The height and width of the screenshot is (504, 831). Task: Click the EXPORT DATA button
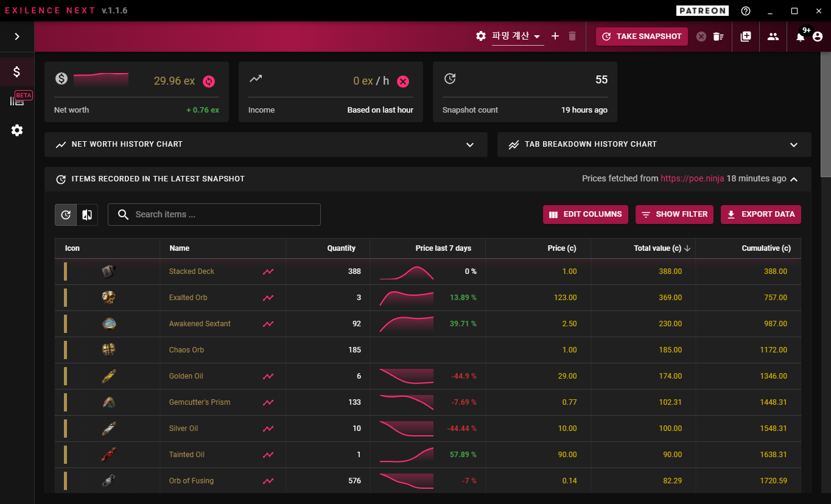[761, 214]
